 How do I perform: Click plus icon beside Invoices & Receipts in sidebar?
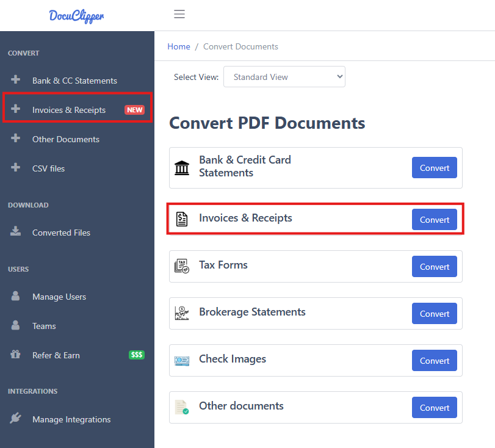pos(15,109)
